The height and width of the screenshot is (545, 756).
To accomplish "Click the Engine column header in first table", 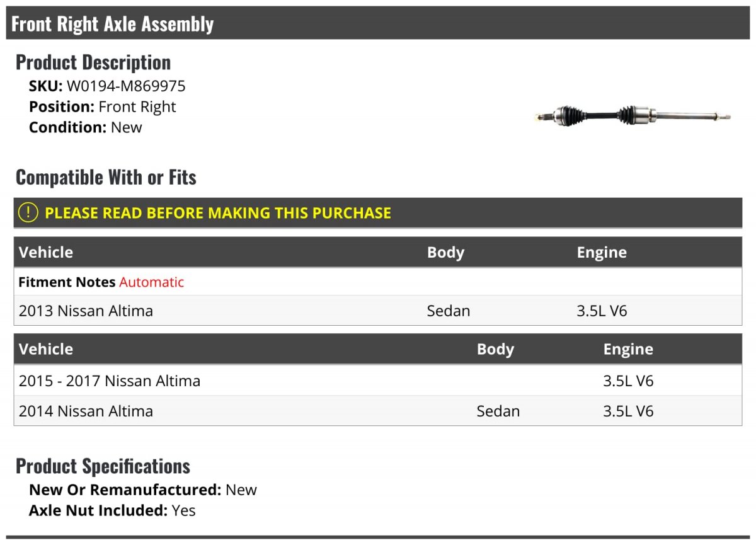I will point(602,253).
